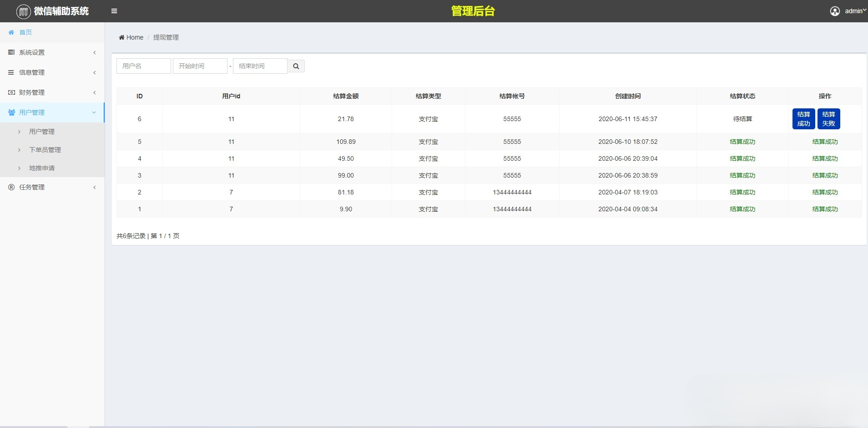Click the 任务管理 registered icon
Image resolution: width=868 pixels, height=428 pixels.
click(11, 187)
